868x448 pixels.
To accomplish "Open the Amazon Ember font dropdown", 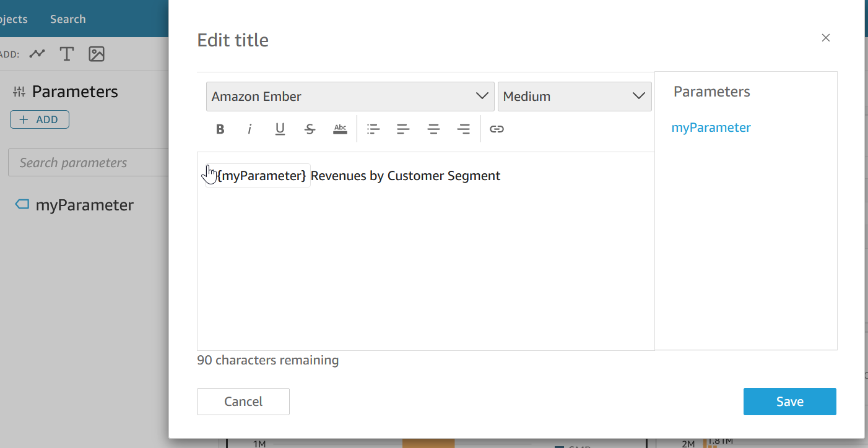I will pos(350,97).
